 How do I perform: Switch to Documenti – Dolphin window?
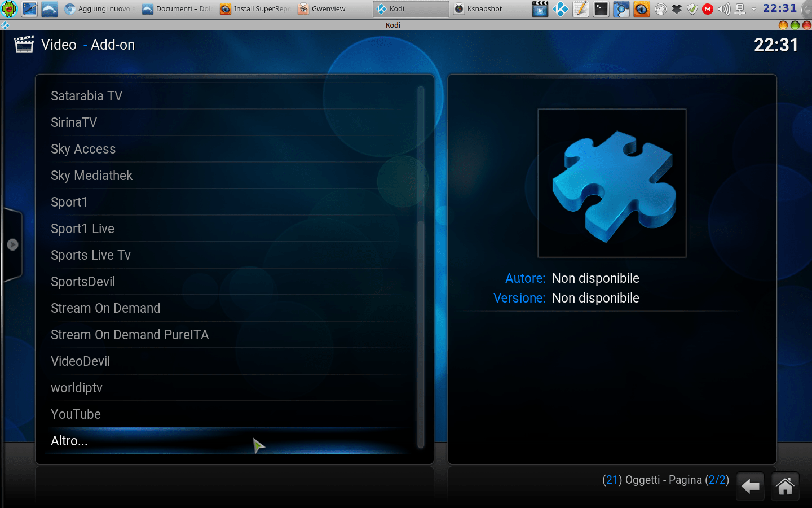(176, 9)
